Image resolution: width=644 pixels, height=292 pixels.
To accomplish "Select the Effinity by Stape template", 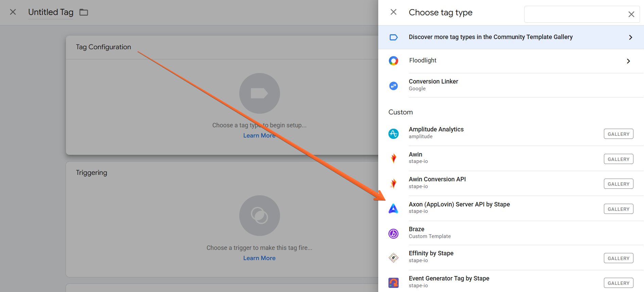I will [511, 257].
